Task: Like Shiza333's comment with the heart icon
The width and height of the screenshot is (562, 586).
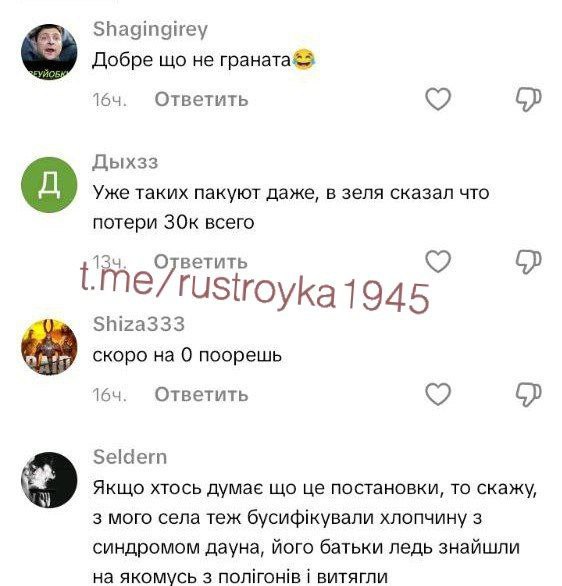Action: 438,394
